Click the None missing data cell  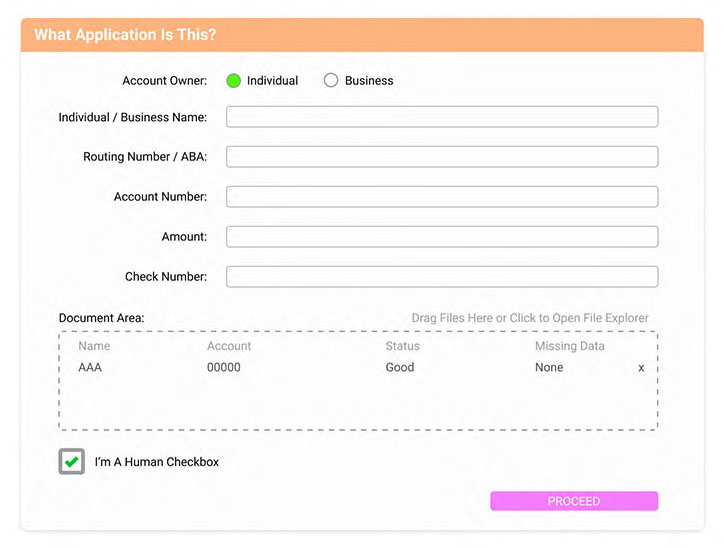(549, 367)
